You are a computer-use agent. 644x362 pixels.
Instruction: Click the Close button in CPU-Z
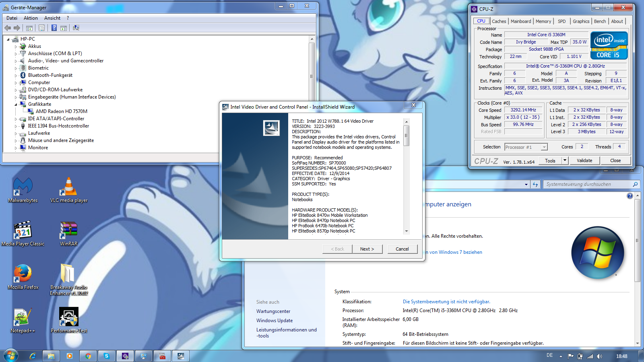[x=615, y=160]
